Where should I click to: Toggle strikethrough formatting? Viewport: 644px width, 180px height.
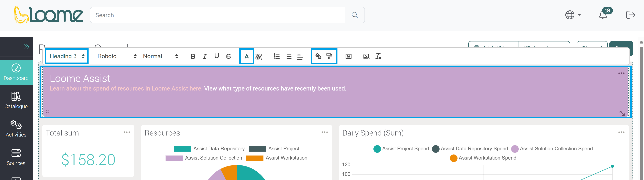pyautogui.click(x=228, y=56)
